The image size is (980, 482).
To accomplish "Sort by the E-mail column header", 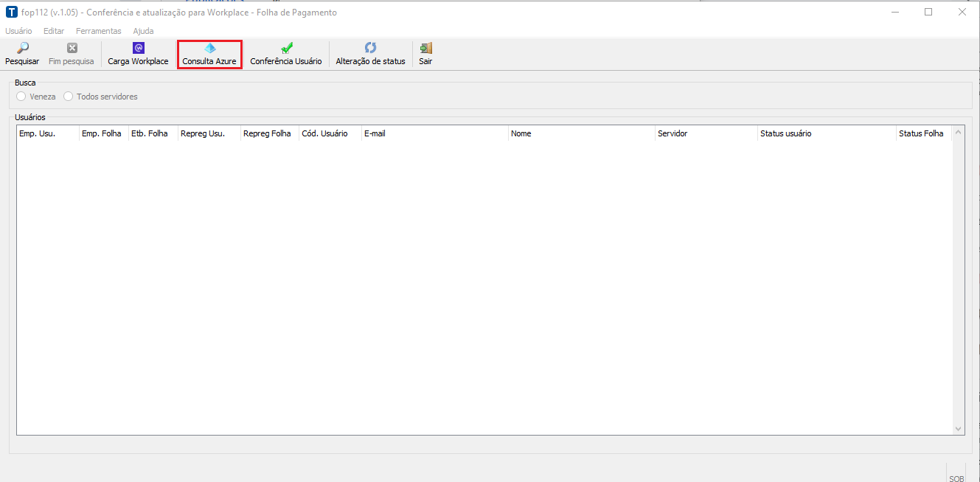I will coord(434,133).
